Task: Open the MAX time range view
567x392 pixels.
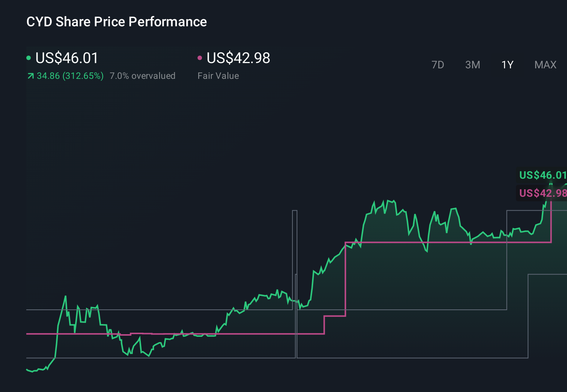Action: 545,65
